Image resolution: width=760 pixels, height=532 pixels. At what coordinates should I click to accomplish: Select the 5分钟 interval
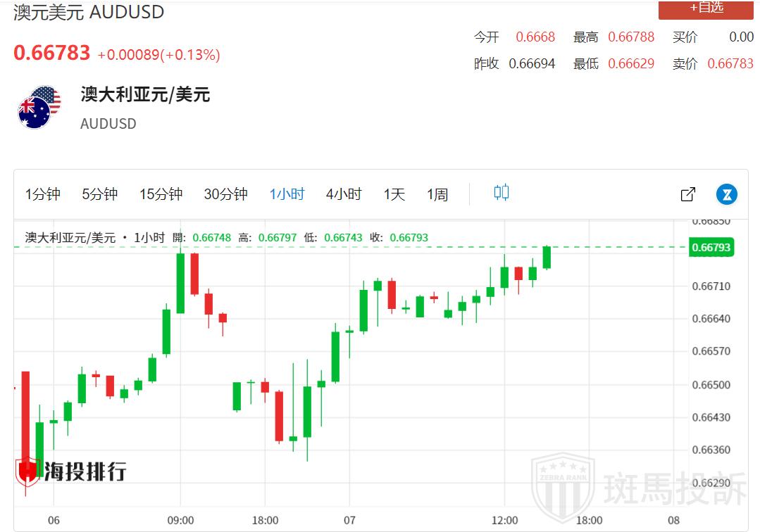coord(99,194)
